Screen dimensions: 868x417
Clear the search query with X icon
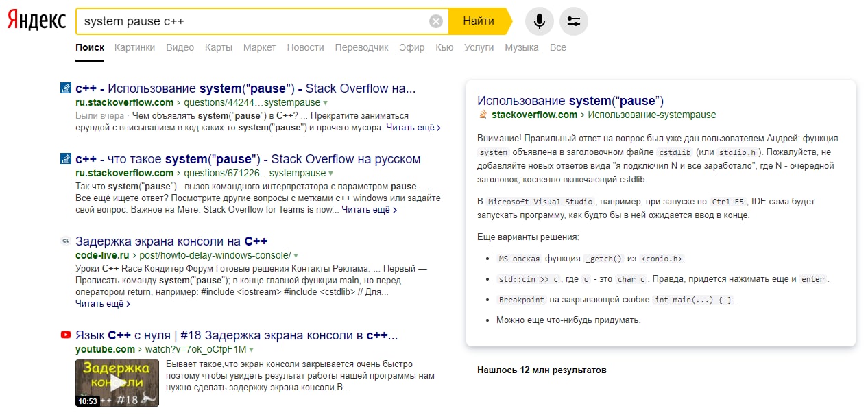(436, 21)
